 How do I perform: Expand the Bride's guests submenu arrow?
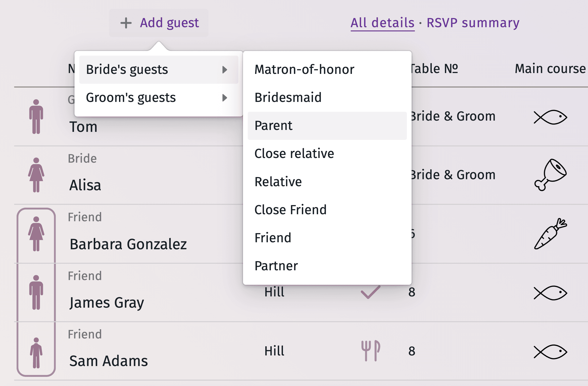(x=224, y=70)
